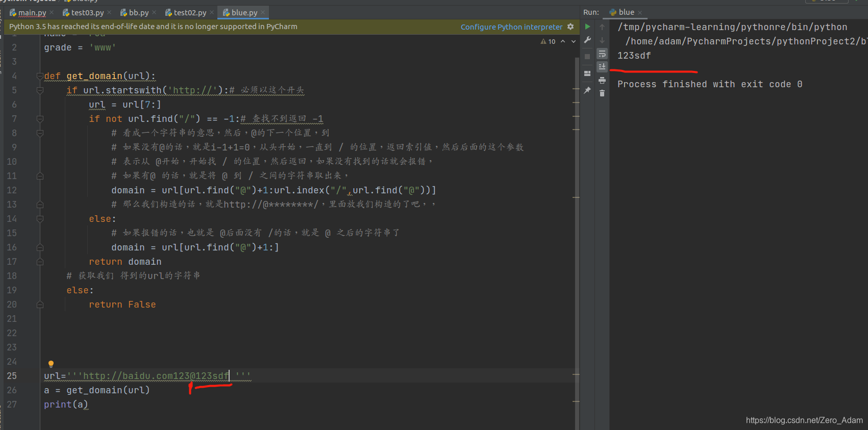Collapse the if not url.find block line 7
Screen dimensions: 868x430
click(x=40, y=119)
